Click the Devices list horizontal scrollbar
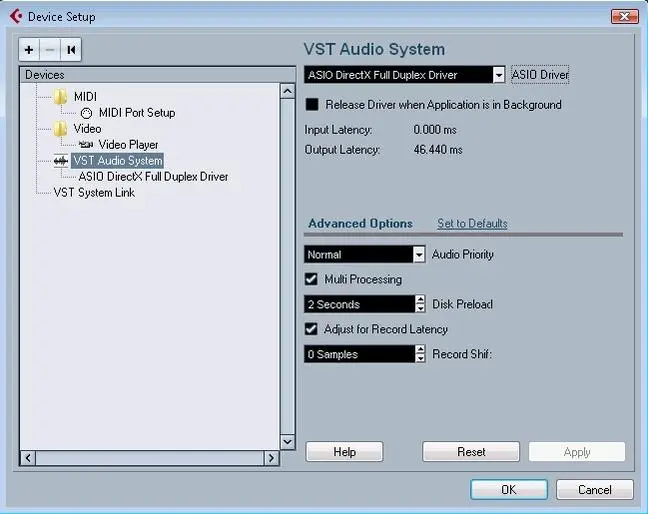 (x=150, y=458)
